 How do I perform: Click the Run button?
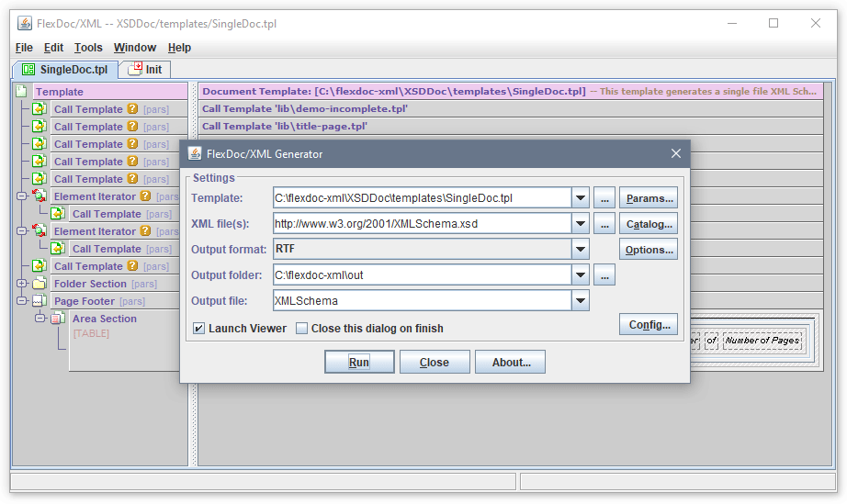pyautogui.click(x=359, y=362)
